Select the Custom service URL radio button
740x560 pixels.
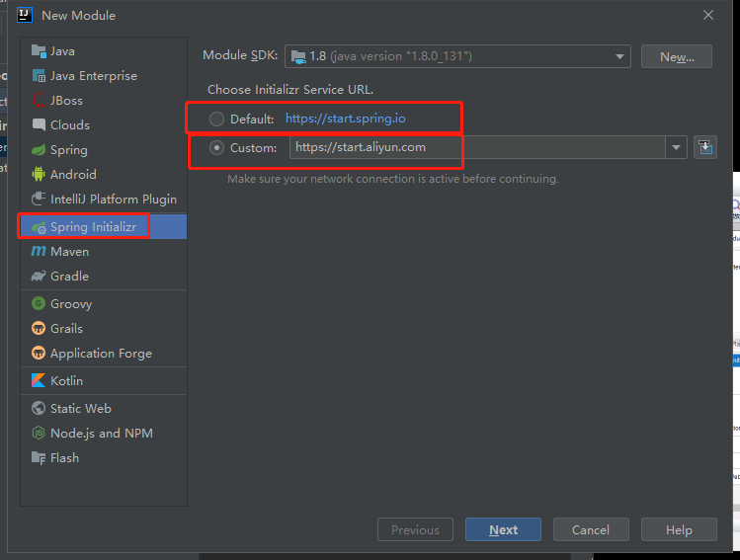[x=216, y=148]
